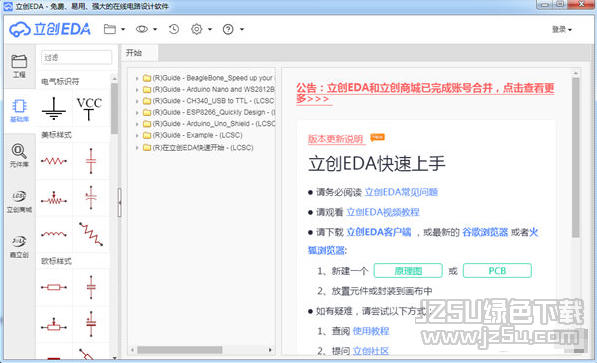Select the 基础库 basic library panel
This screenshot has height=363, width=597.
coord(19,111)
